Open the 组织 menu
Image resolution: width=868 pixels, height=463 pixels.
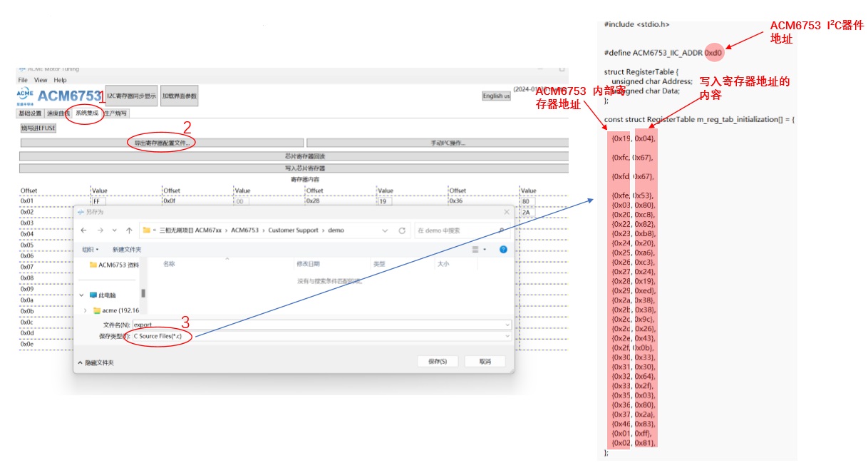coord(91,250)
